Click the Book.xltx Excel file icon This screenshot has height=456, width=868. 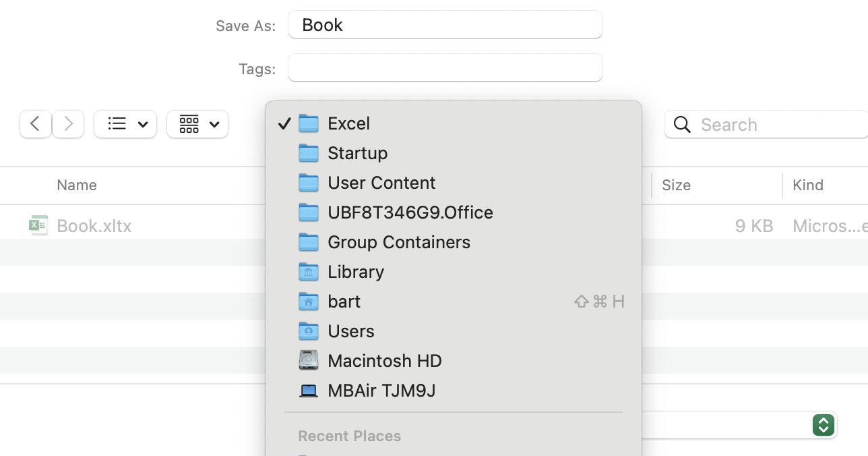point(38,225)
